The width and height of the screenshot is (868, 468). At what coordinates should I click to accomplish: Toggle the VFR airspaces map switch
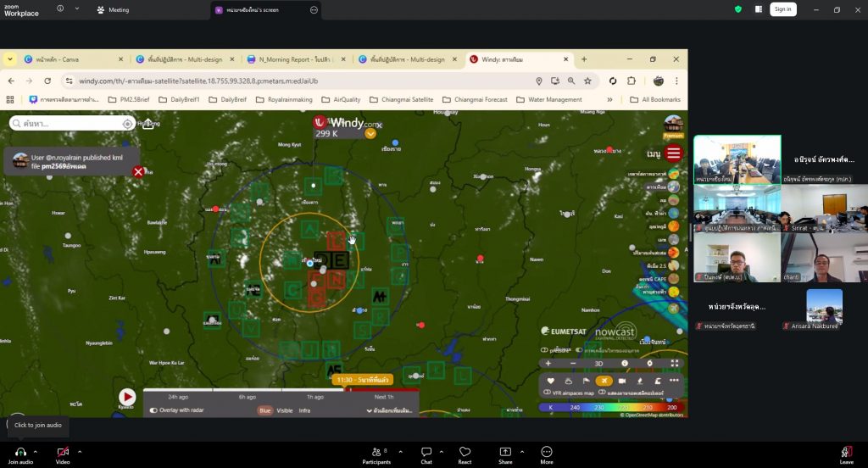(547, 393)
